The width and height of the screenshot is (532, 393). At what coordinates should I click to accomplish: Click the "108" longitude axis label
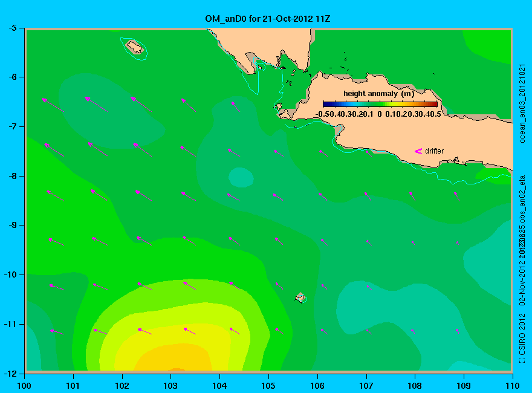point(415,386)
